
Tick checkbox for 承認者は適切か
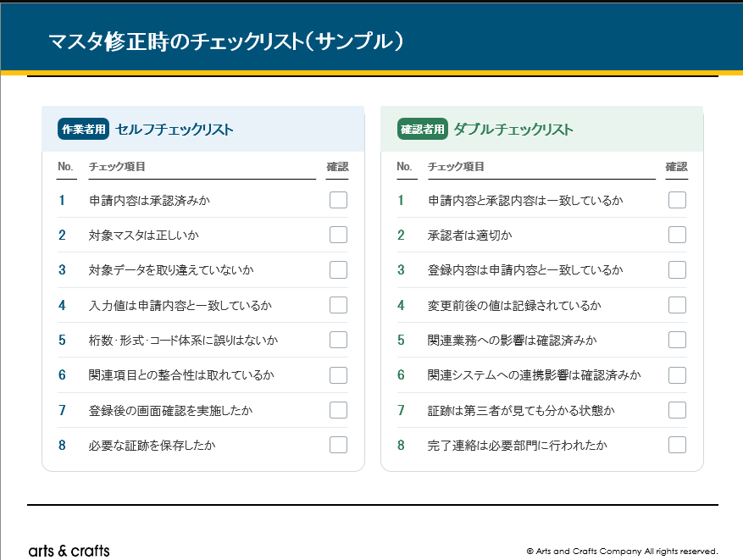click(x=677, y=235)
